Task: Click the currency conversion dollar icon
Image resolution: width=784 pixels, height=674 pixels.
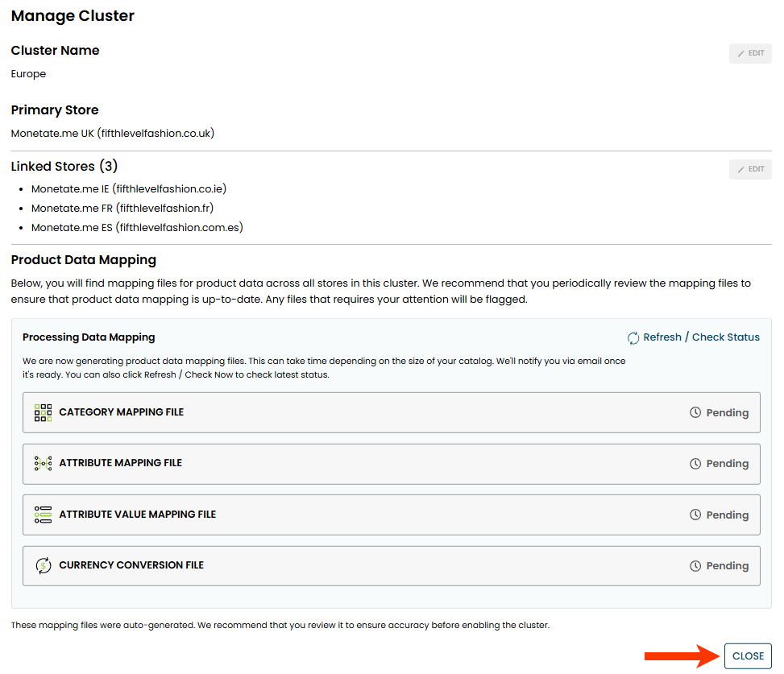Action: coord(43,565)
